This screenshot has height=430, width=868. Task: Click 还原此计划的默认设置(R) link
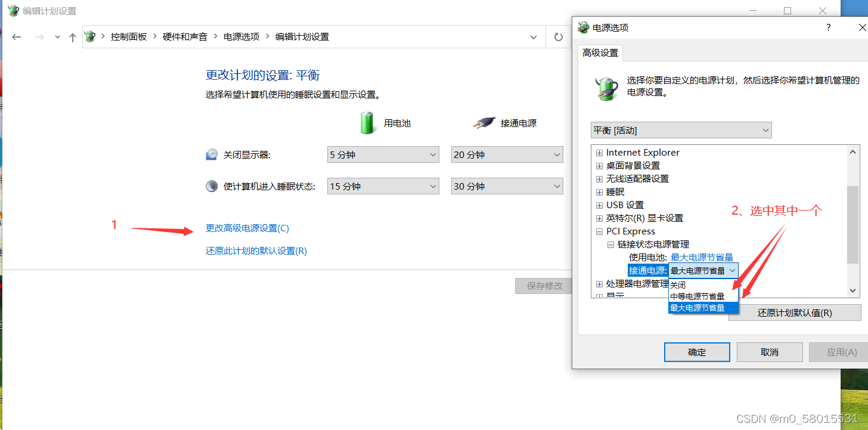[x=256, y=251]
